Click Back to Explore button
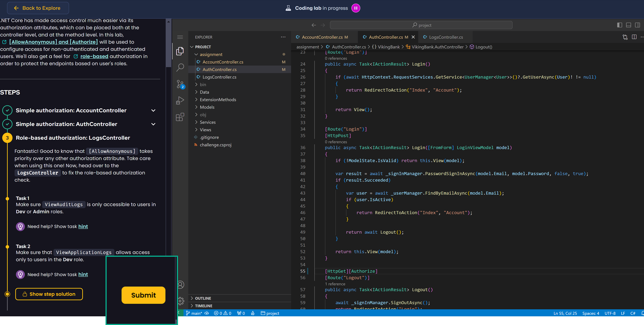Screen dimensions: 644x325 tap(38, 8)
